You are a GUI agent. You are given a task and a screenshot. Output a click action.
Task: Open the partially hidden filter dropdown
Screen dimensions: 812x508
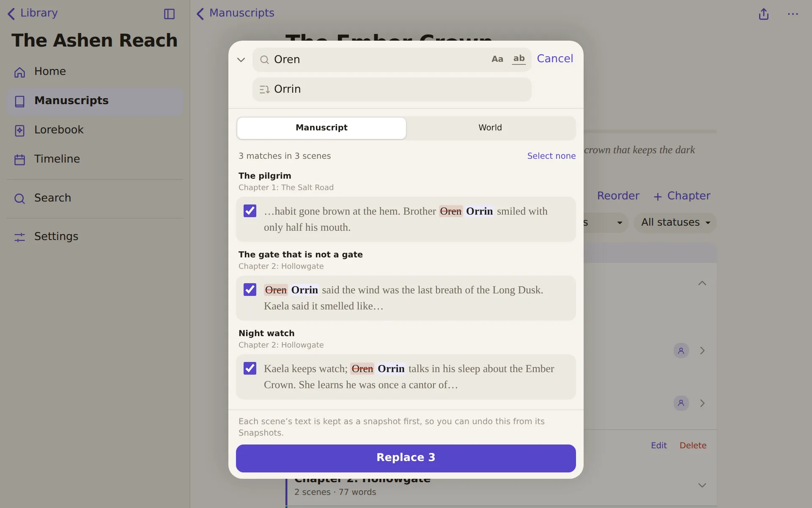coord(606,223)
